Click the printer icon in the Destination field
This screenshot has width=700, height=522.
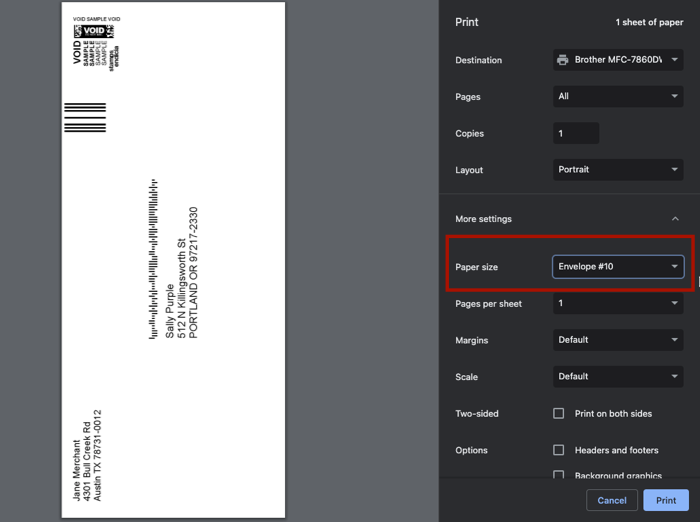(563, 60)
